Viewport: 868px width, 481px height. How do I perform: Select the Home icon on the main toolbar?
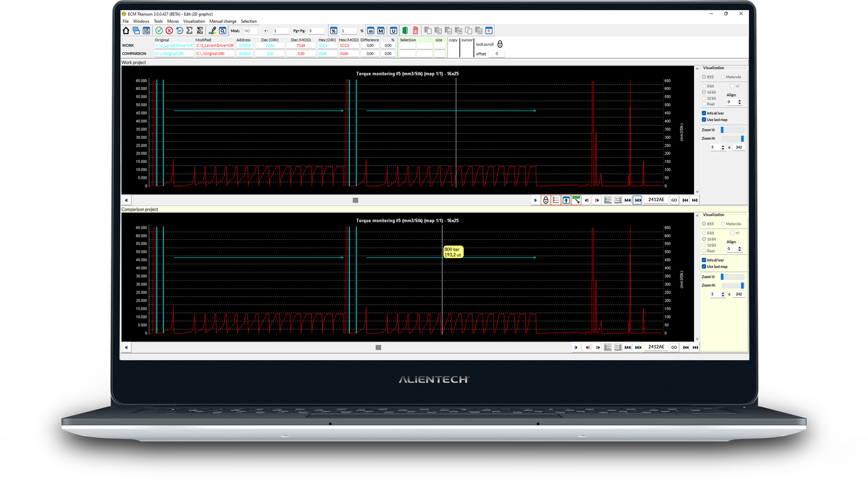point(126,30)
